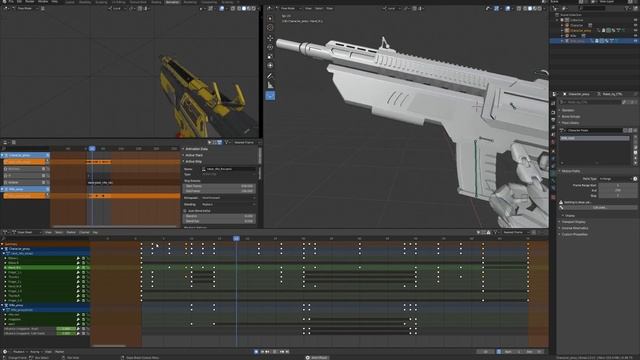
Task: Open the Keying menu in Timeline
Action: coord(35,351)
